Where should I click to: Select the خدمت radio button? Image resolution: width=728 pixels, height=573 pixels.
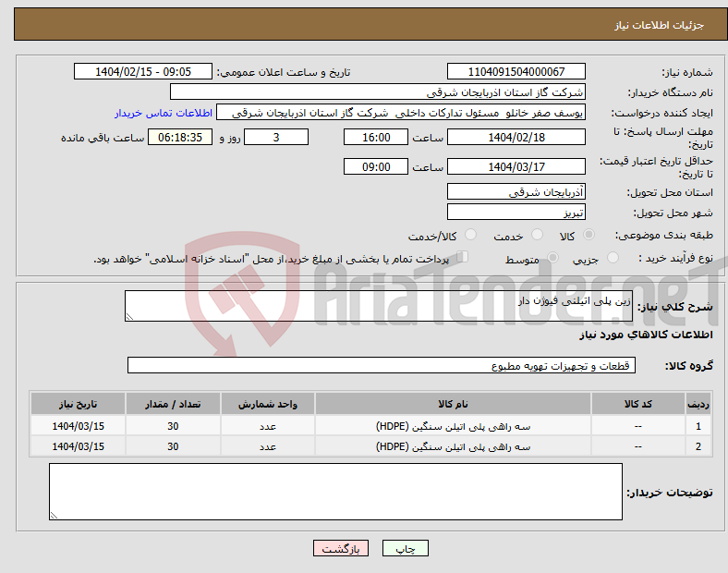pyautogui.click(x=537, y=235)
